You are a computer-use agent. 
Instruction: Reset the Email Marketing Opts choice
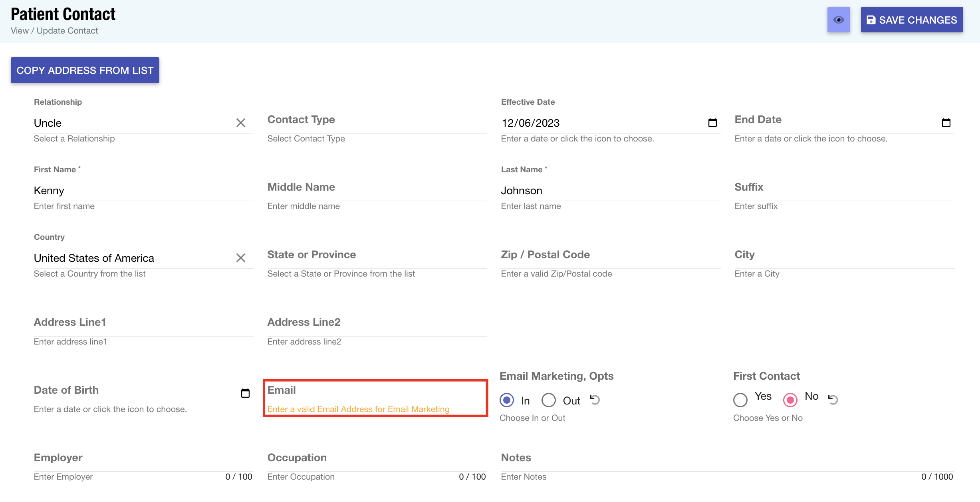[x=595, y=400]
